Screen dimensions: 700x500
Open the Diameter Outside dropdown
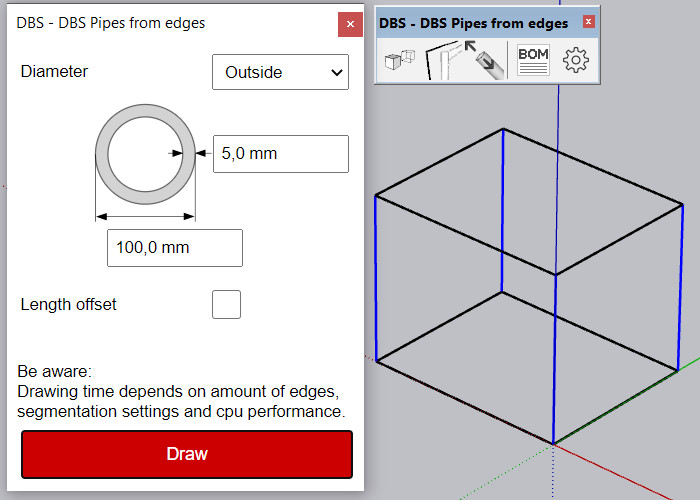pyautogui.click(x=280, y=72)
